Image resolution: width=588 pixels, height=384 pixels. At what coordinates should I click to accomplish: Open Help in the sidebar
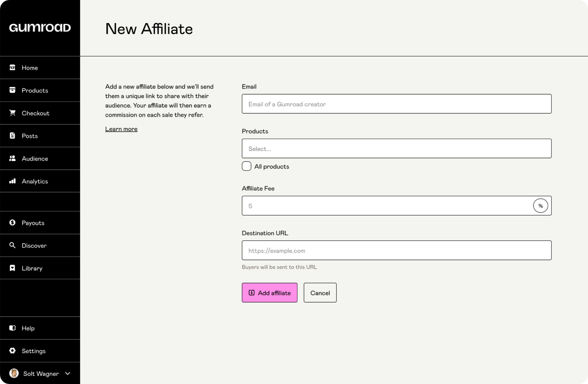tap(40, 328)
